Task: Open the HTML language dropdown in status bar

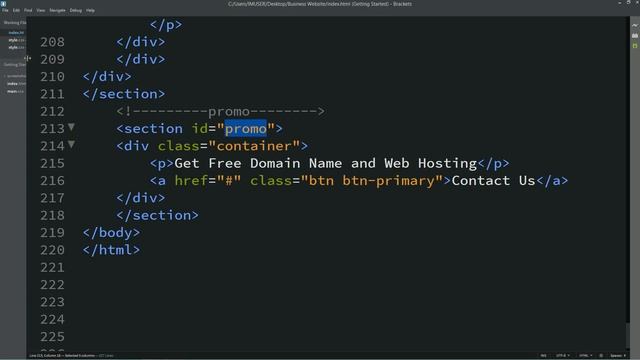Action: (x=585, y=356)
